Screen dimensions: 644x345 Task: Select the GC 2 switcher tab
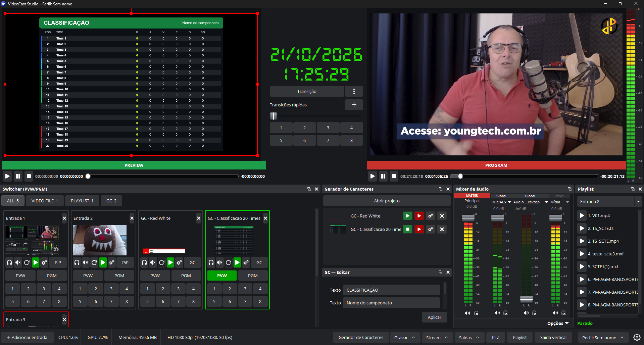[111, 201]
